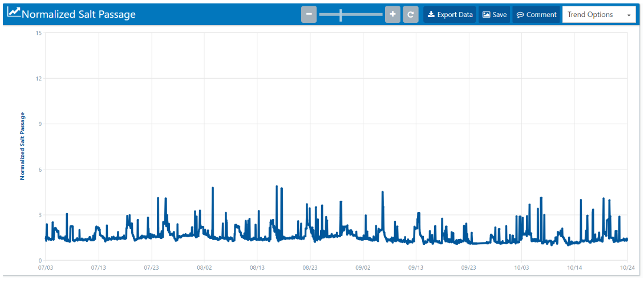The image size is (644, 284).
Task: Click the 15 value on the y-axis
Action: click(38, 33)
